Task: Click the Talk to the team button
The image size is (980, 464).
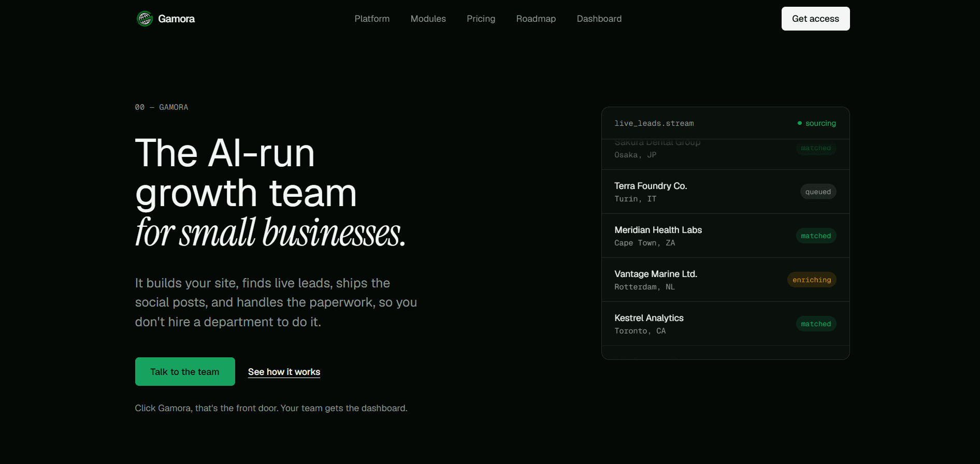Action: click(185, 371)
